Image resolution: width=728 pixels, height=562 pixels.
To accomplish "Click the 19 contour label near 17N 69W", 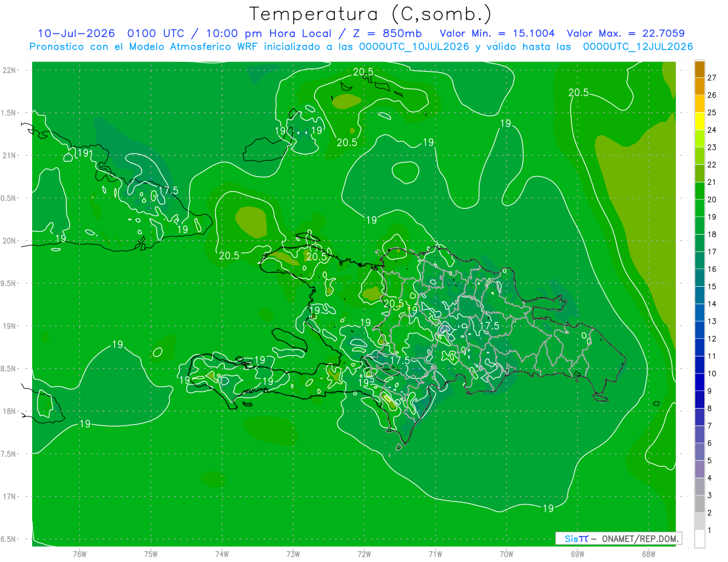I will (548, 508).
